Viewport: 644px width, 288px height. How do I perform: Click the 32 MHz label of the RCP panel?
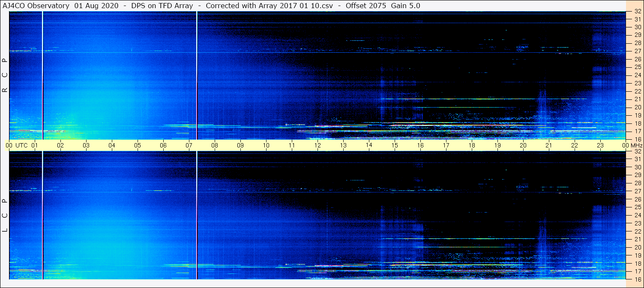coord(638,12)
